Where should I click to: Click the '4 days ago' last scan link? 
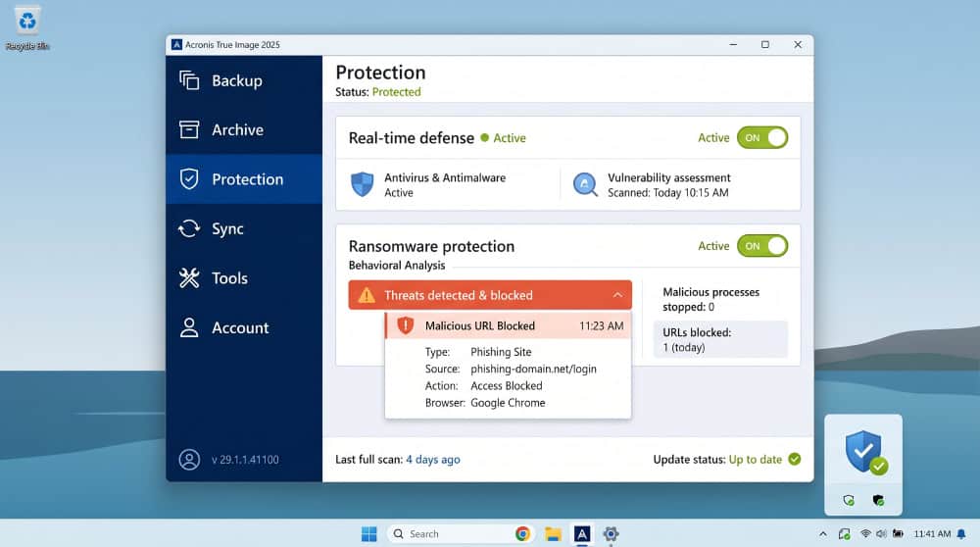pyautogui.click(x=433, y=460)
